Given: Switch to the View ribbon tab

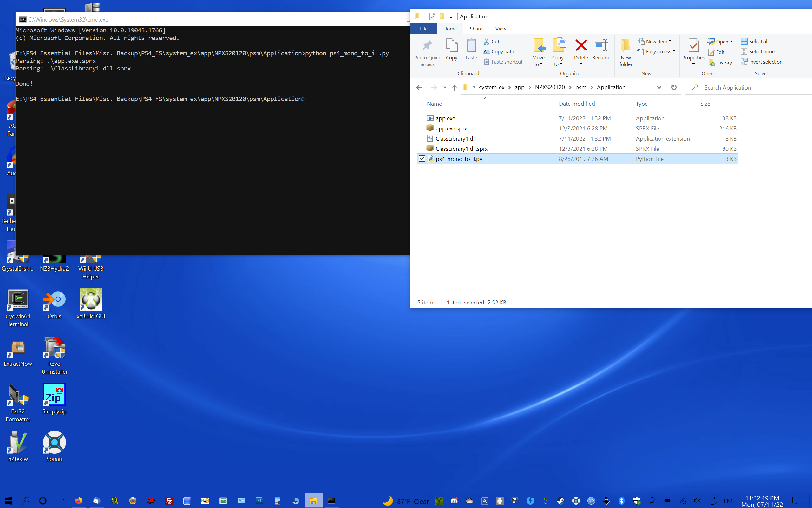Looking at the screenshot, I should [x=501, y=29].
